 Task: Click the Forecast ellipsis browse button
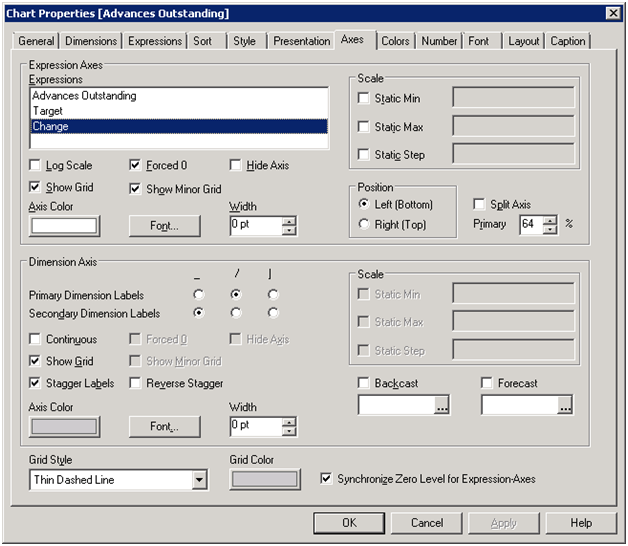point(565,405)
